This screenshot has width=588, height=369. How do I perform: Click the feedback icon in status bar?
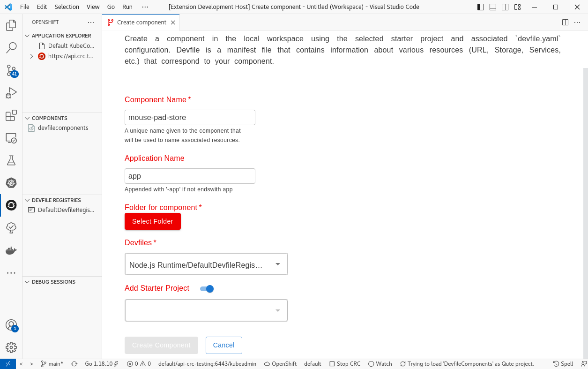583,364
